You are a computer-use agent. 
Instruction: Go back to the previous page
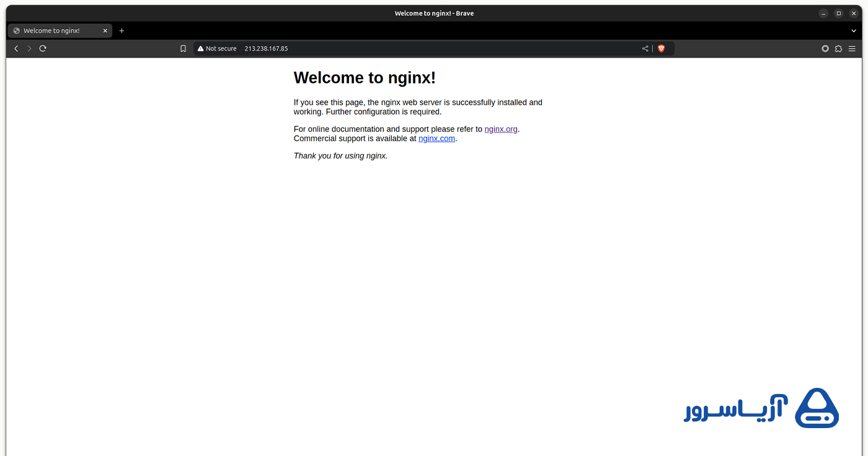(16, 48)
